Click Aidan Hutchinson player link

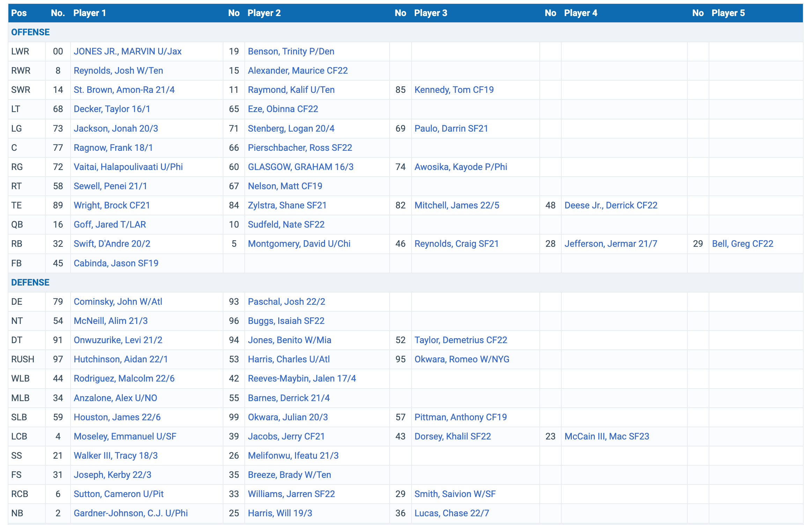coord(120,359)
